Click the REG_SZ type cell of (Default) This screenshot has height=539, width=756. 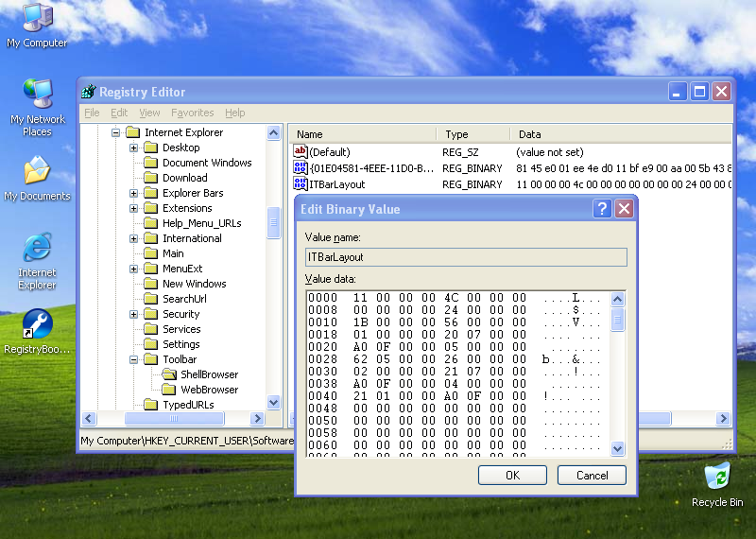(x=460, y=152)
